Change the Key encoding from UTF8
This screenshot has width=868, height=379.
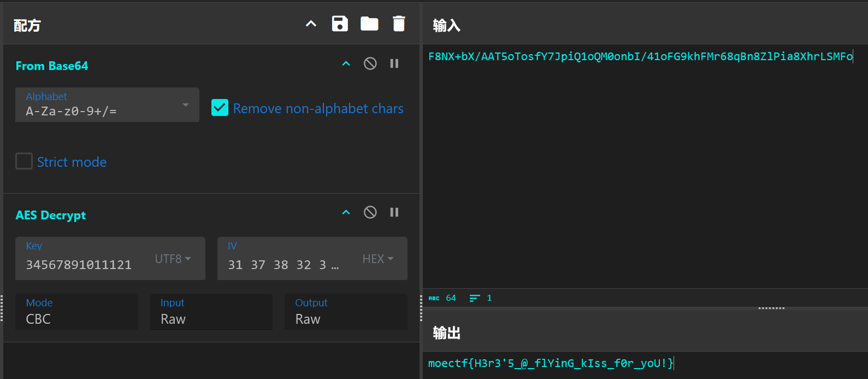point(173,259)
